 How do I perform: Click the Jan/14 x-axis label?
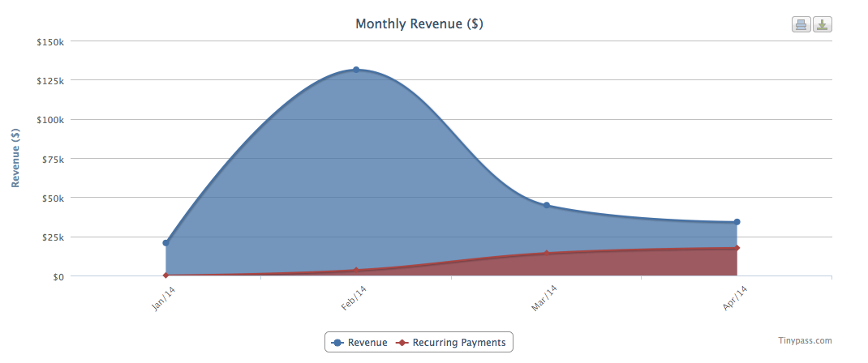[164, 298]
